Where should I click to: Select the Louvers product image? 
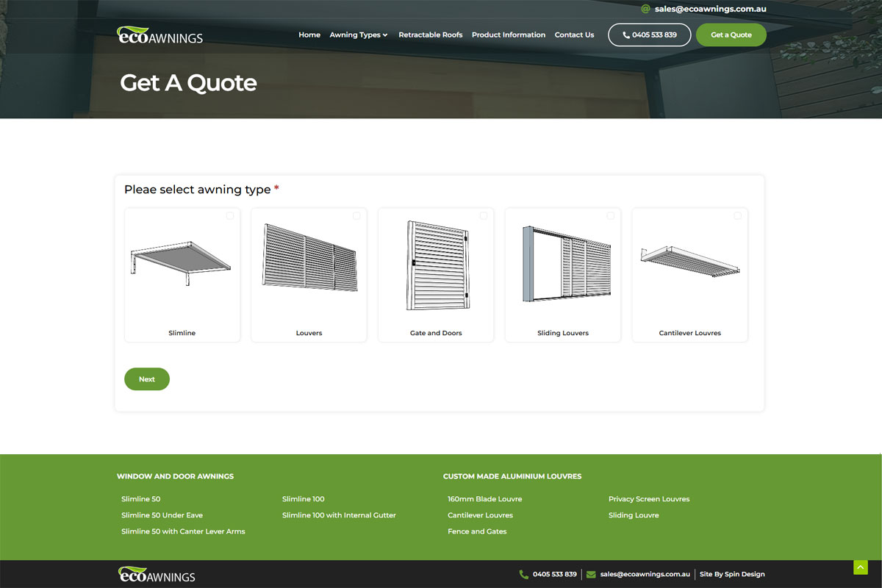point(309,257)
